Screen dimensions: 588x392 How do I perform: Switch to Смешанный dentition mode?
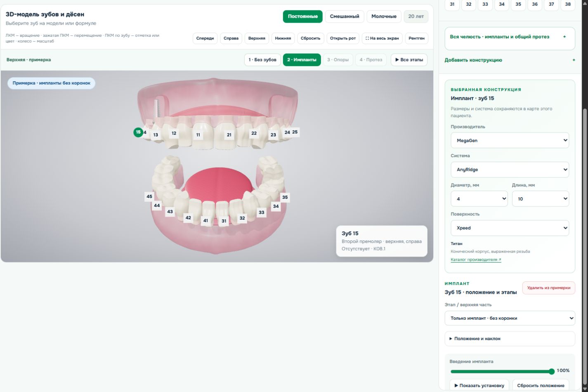point(345,17)
